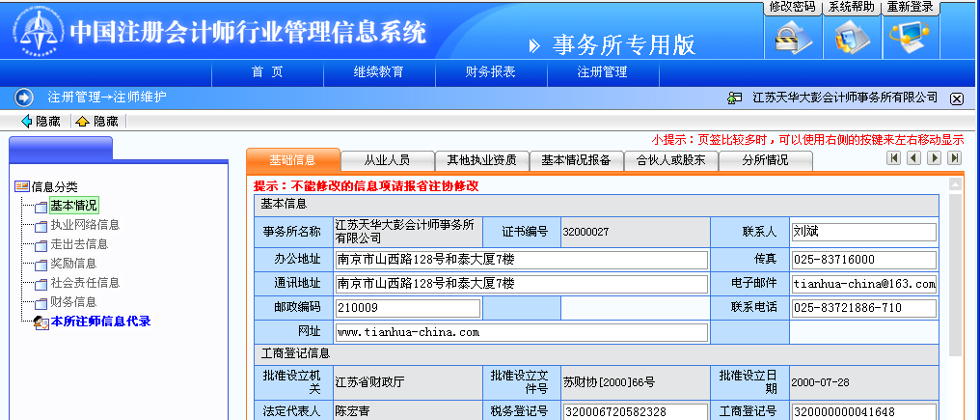Click the 法定代表人 value 陈宏青
The height and width of the screenshot is (420, 980).
(352, 412)
